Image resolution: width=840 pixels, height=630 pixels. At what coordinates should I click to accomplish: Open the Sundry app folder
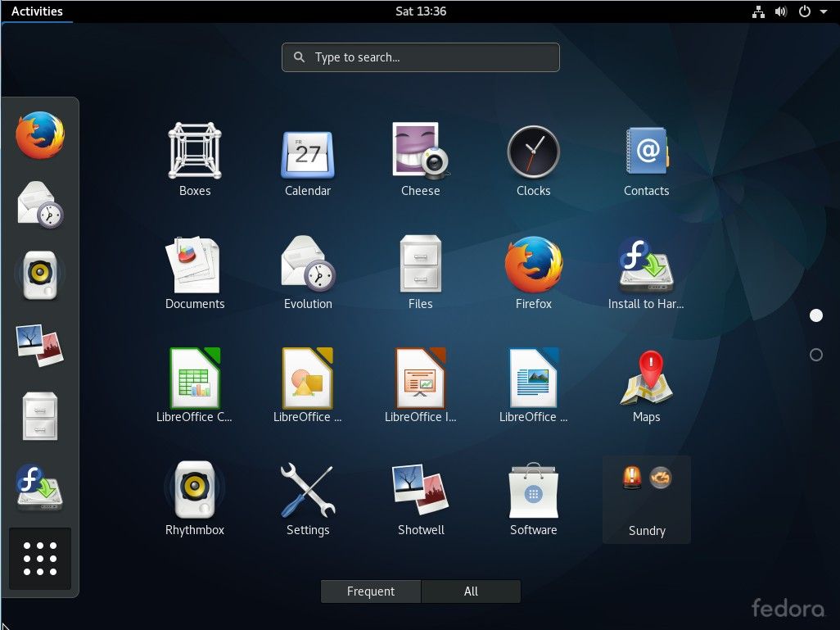coord(647,500)
